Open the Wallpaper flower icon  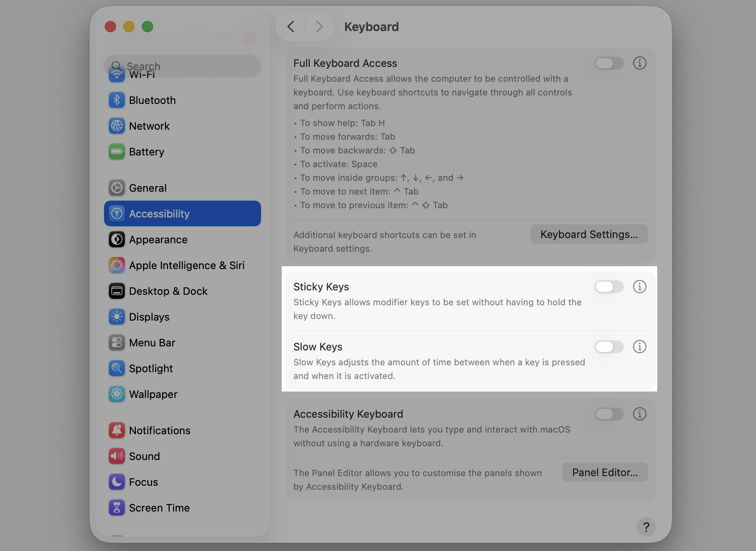(x=117, y=394)
